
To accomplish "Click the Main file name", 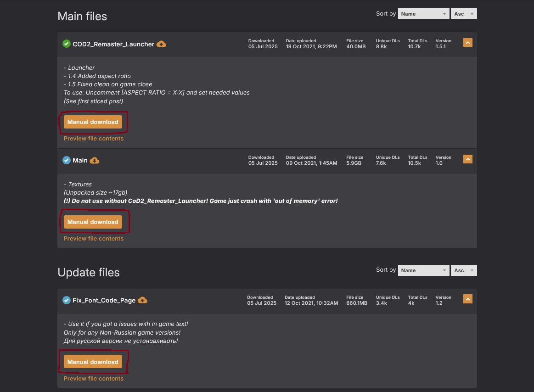I will click(80, 160).
